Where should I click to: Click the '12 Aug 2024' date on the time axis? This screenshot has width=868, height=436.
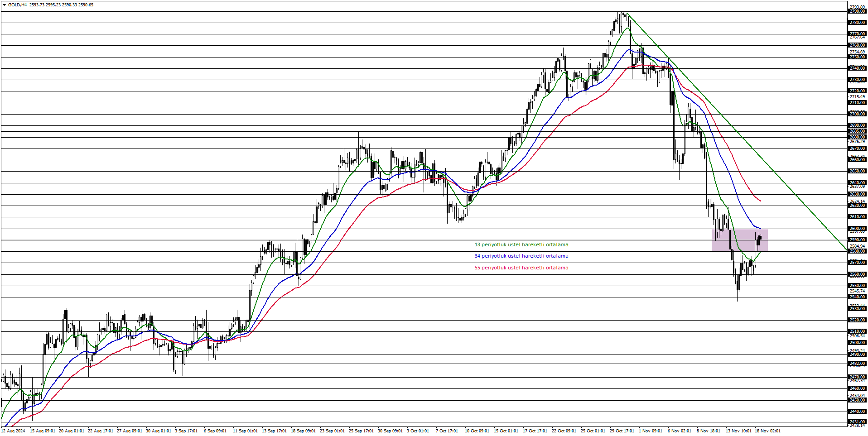tap(13, 431)
